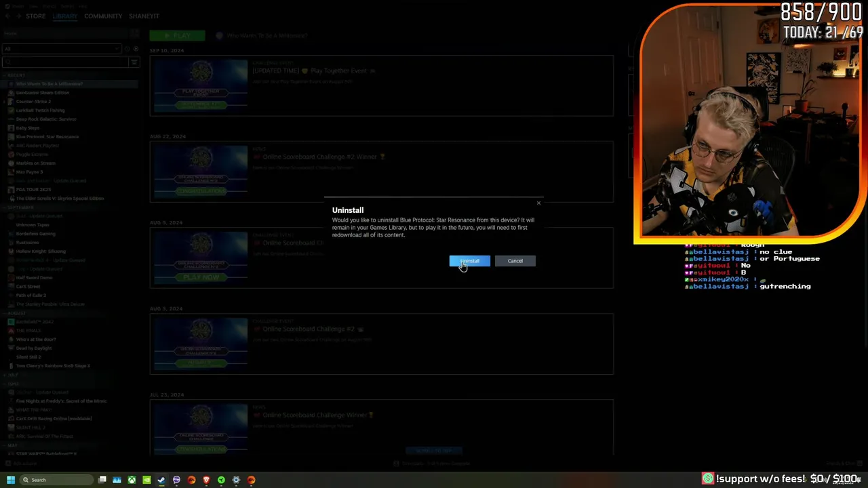Image resolution: width=868 pixels, height=488 pixels.
Task: Open the JUL 23 Scoreboard Challenge Winner thumbnail
Action: [201, 428]
